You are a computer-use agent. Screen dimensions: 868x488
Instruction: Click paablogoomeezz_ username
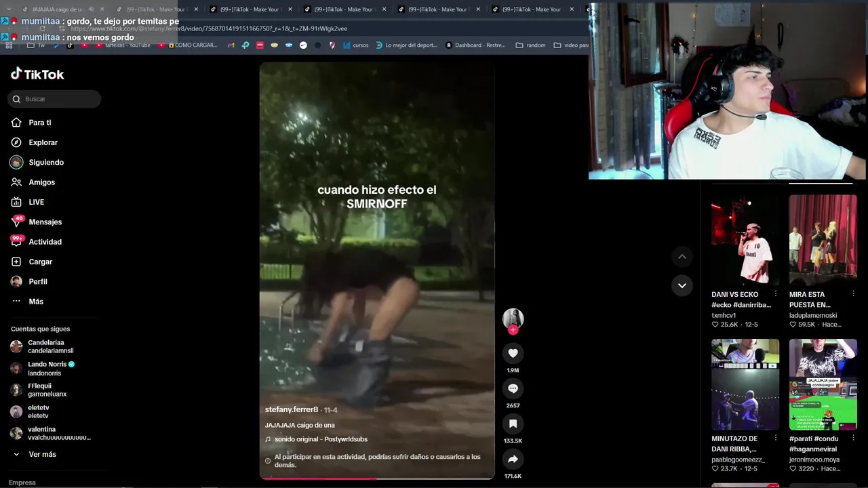tap(738, 460)
